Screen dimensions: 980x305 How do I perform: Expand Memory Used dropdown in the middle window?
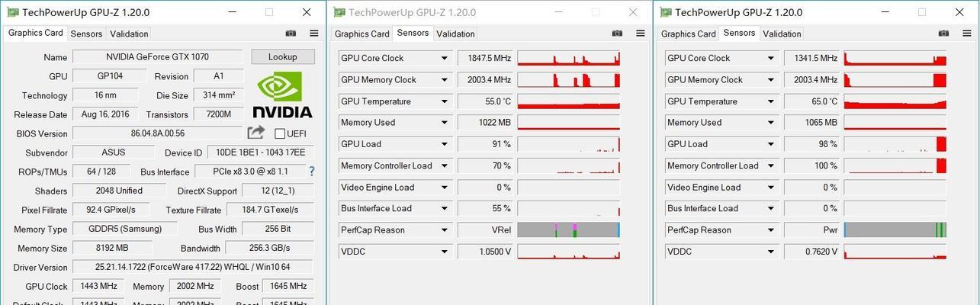pos(444,123)
